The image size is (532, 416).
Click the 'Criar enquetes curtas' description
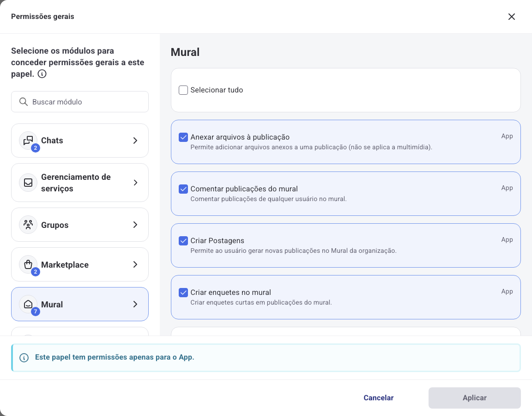261,302
